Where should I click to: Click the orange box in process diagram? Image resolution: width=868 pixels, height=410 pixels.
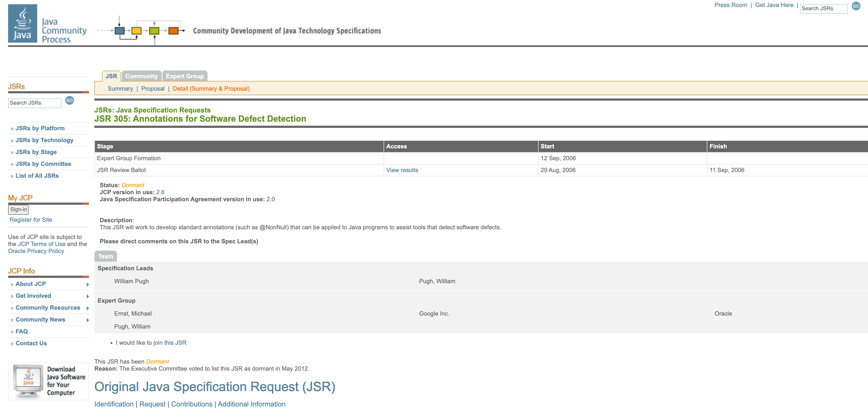click(173, 31)
